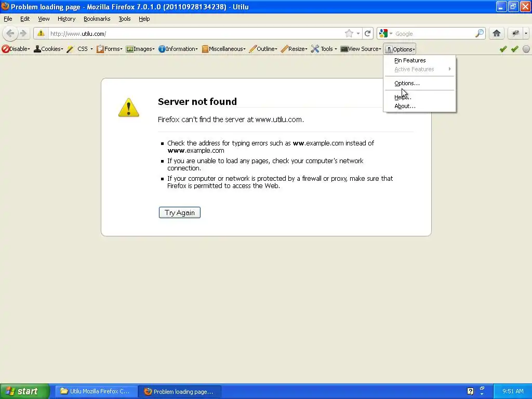Reload the page with the refresh icon
Image resolution: width=532 pixels, height=399 pixels.
coord(367,33)
